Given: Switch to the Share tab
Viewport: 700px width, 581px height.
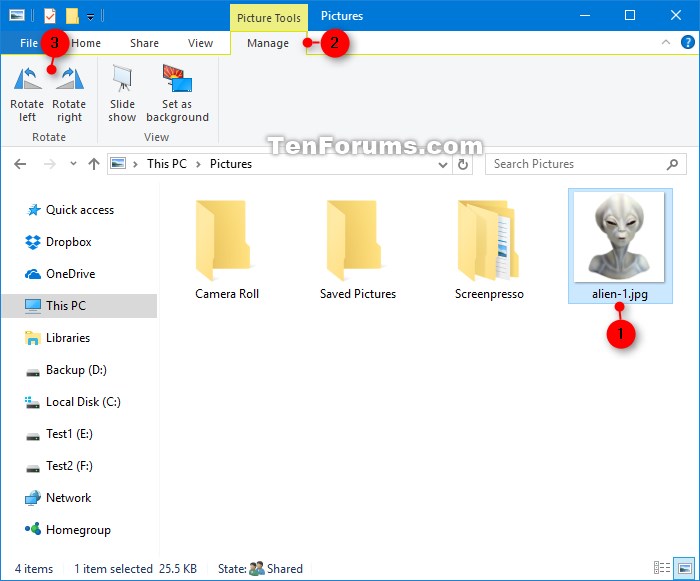Looking at the screenshot, I should point(144,43).
